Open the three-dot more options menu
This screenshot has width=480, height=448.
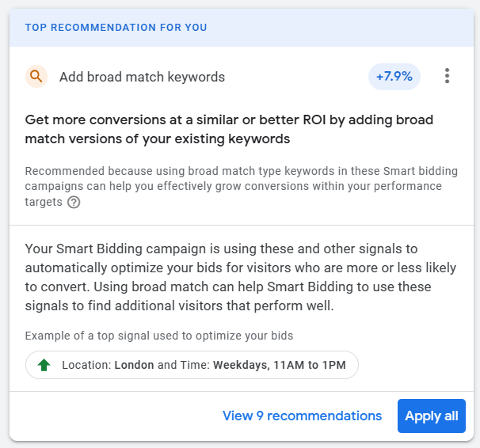(448, 76)
